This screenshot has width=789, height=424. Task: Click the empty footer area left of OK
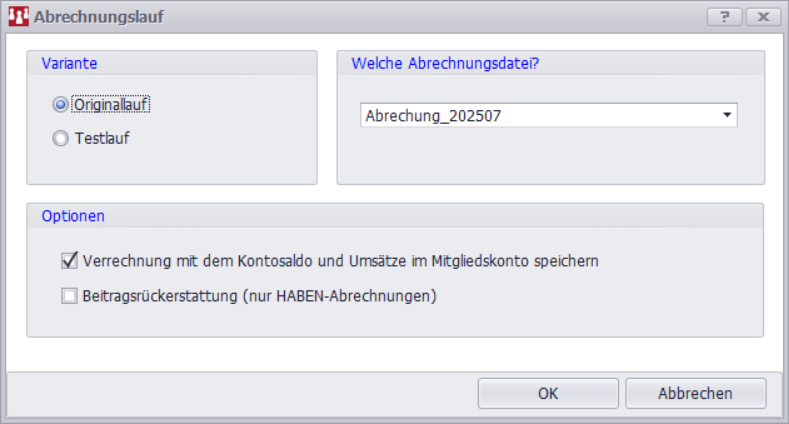pyautogui.click(x=240, y=393)
